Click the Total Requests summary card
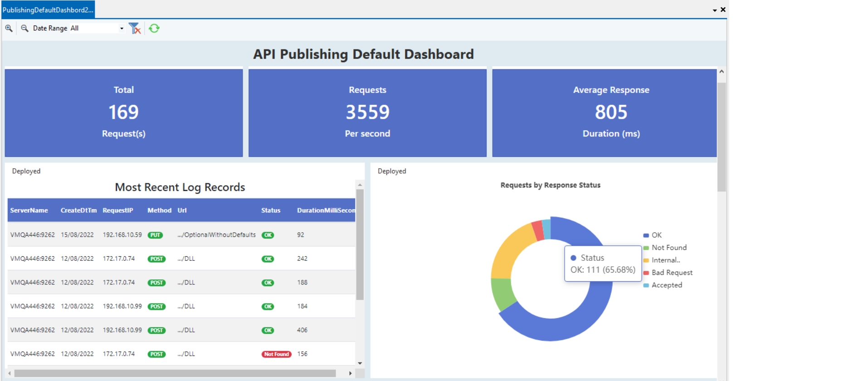This screenshot has width=868, height=381. [x=124, y=112]
